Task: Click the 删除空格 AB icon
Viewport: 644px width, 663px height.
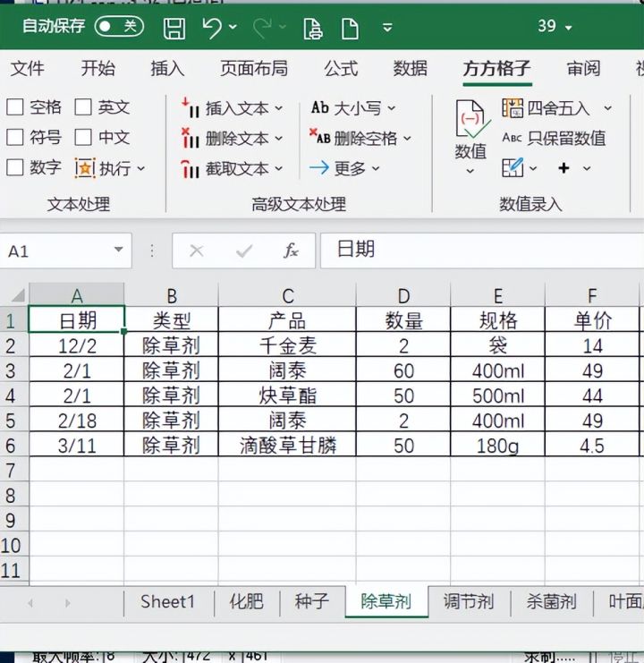Action: click(x=320, y=137)
